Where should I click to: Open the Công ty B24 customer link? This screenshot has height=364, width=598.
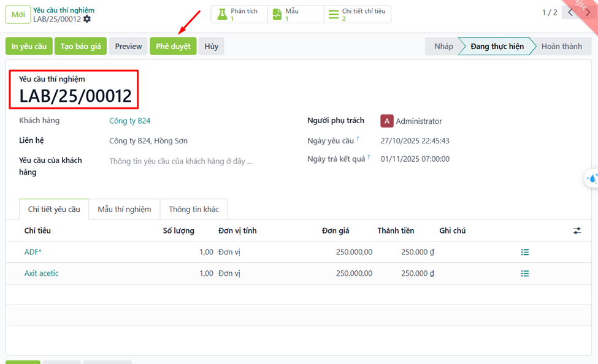point(129,121)
